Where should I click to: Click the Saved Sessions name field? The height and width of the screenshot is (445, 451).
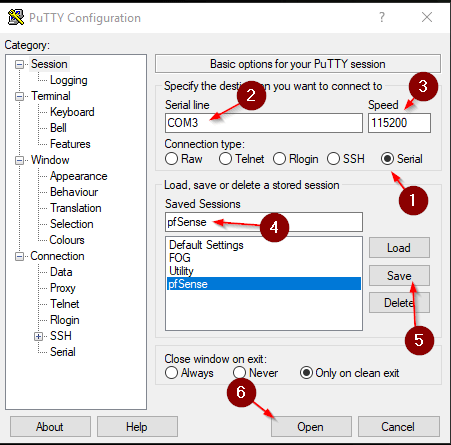pyautogui.click(x=264, y=222)
